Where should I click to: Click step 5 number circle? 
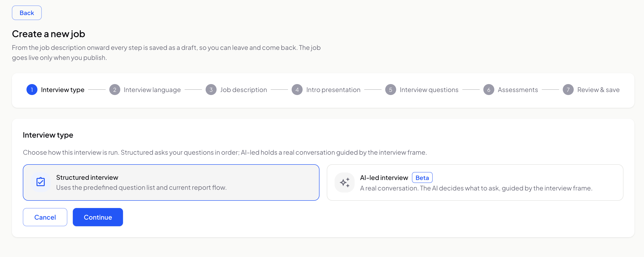390,90
